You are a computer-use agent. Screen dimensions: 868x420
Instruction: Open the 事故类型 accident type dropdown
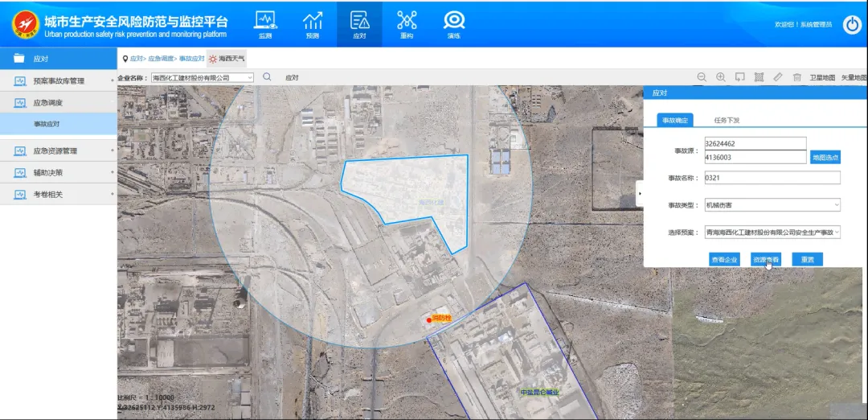[x=772, y=205]
